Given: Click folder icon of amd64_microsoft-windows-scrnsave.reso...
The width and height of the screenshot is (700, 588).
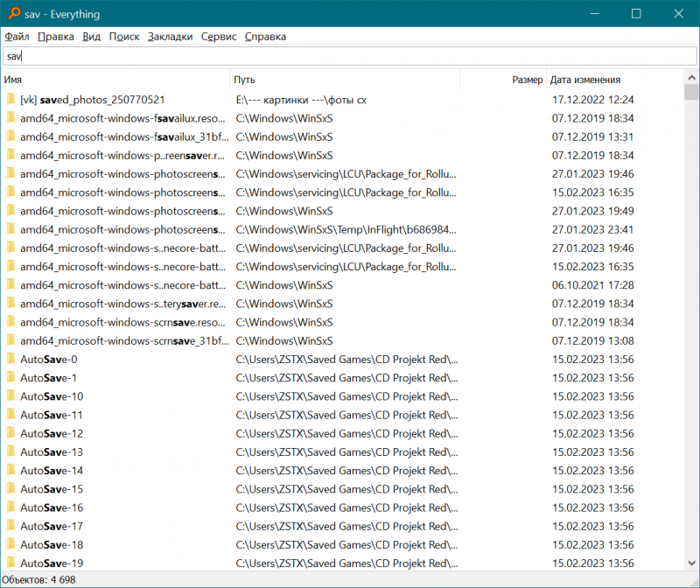Looking at the screenshot, I should (x=11, y=322).
